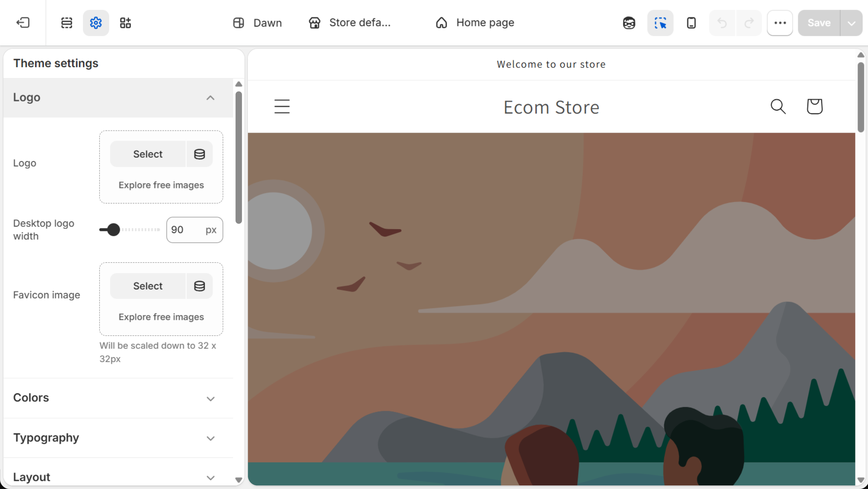
Task: Open the Dawn theme selector
Action: click(x=257, y=23)
